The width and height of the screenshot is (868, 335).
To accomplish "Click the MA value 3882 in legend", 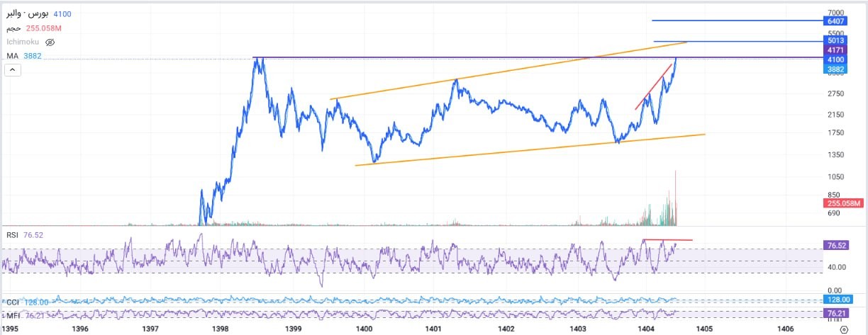I will 32,55.
